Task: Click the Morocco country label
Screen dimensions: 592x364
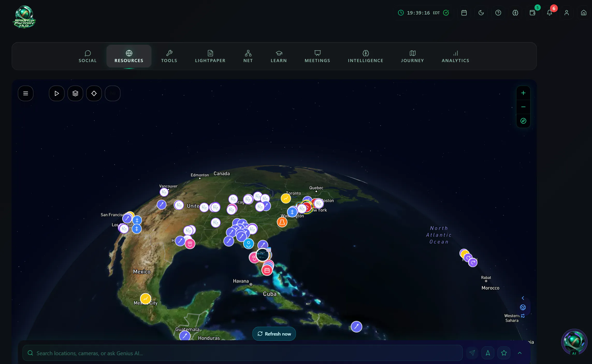Action: pos(490,288)
